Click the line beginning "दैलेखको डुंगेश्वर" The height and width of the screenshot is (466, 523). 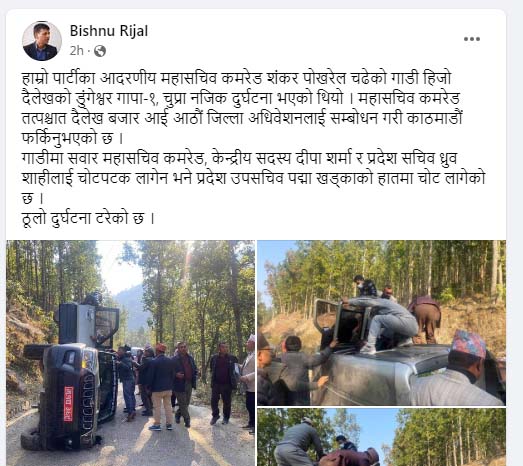pos(241,98)
